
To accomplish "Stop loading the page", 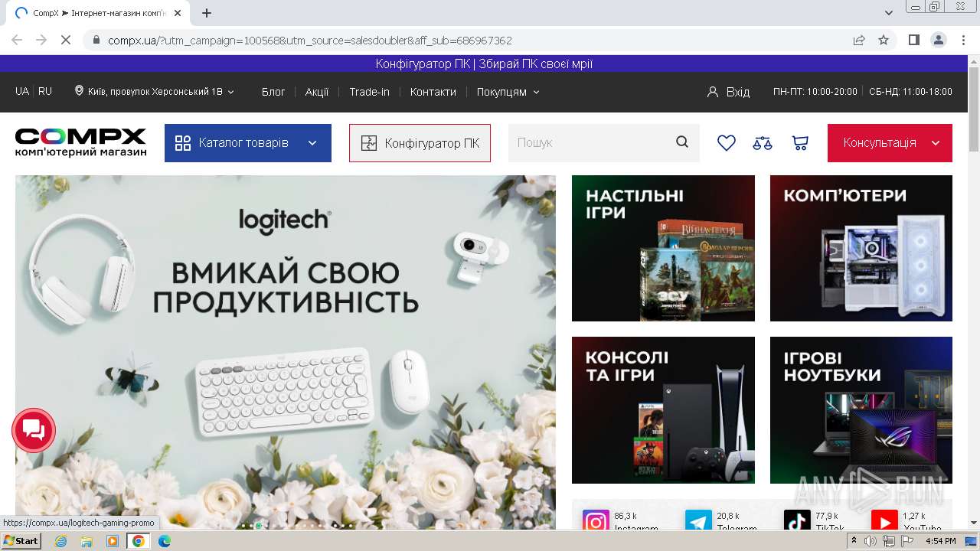I will (x=66, y=40).
